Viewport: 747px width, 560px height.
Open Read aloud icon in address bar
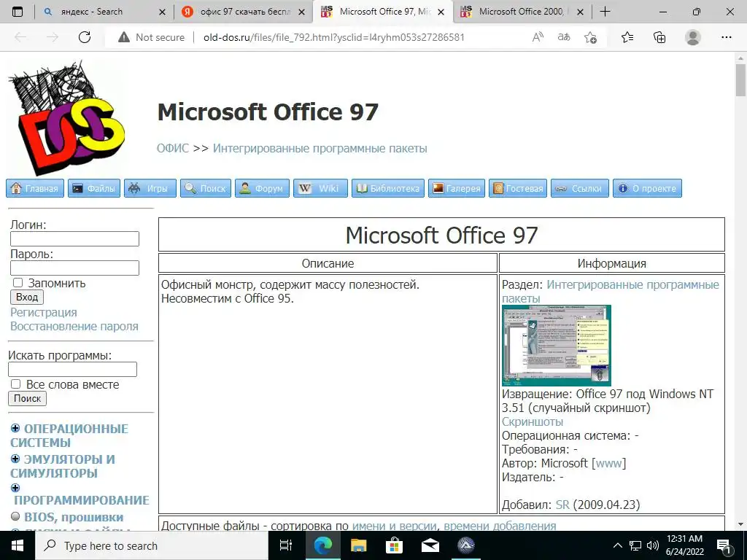(538, 37)
